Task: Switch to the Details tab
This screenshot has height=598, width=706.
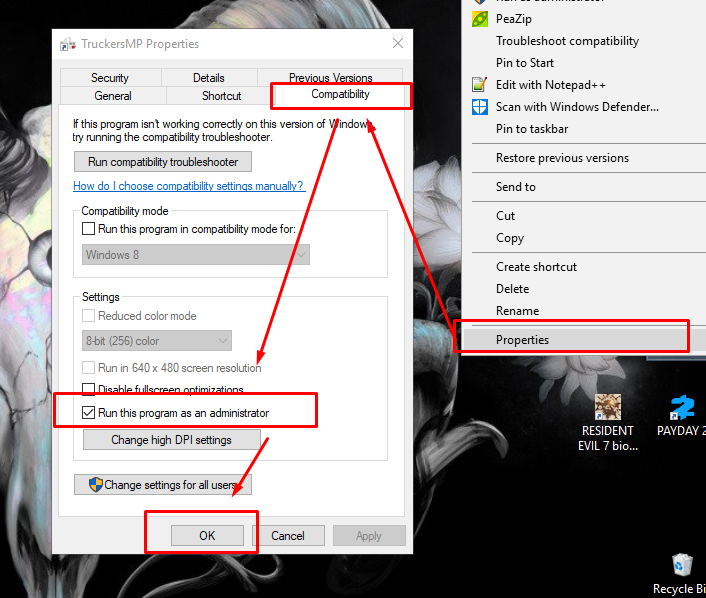Action: [x=208, y=78]
